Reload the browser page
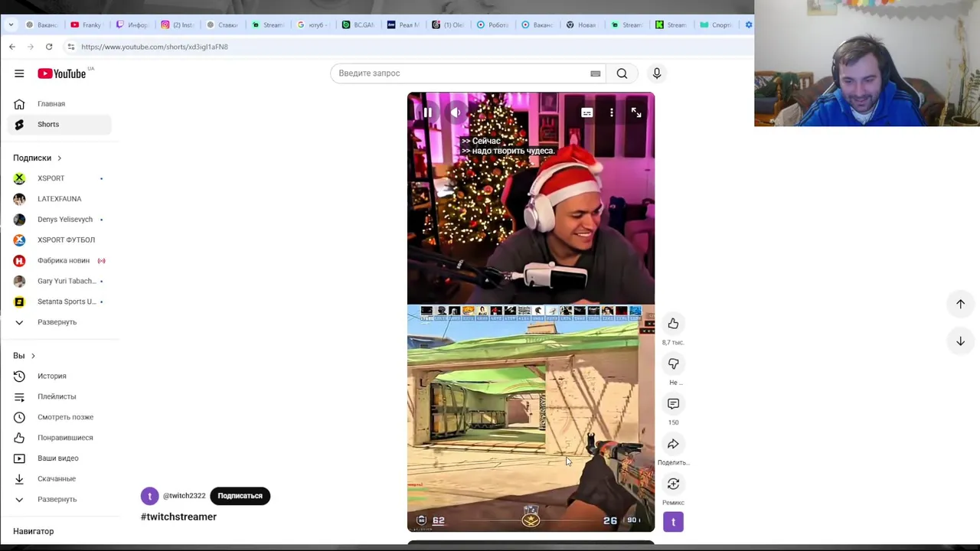Screen dimensions: 980x551 point(49,47)
